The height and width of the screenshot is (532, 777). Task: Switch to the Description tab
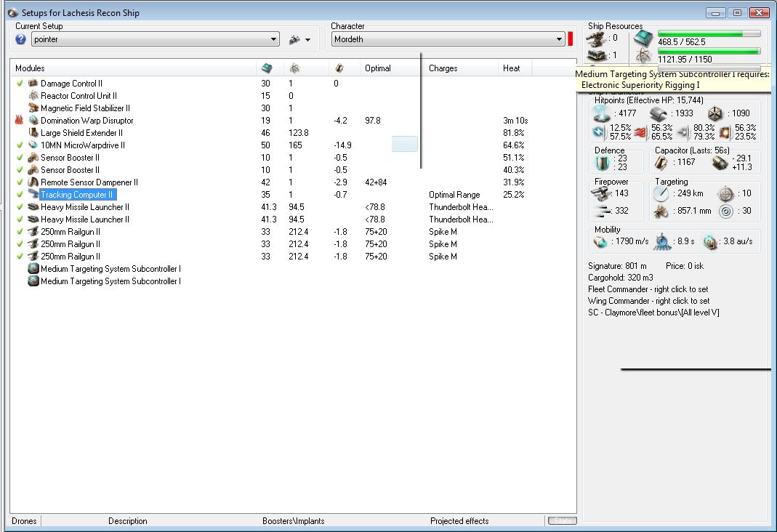(128, 520)
